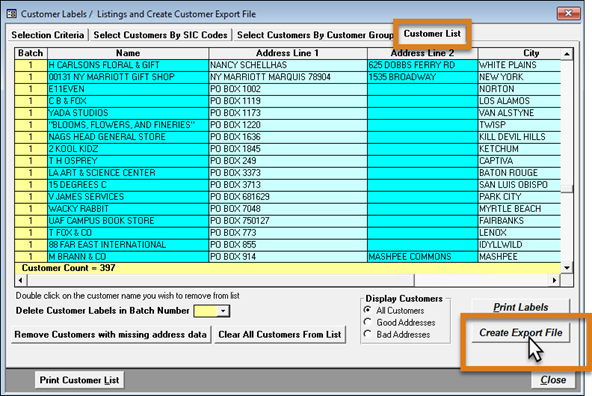The height and width of the screenshot is (396, 592).
Task: Select UAF CAMPUS BOOK STORE
Action: [128, 221]
